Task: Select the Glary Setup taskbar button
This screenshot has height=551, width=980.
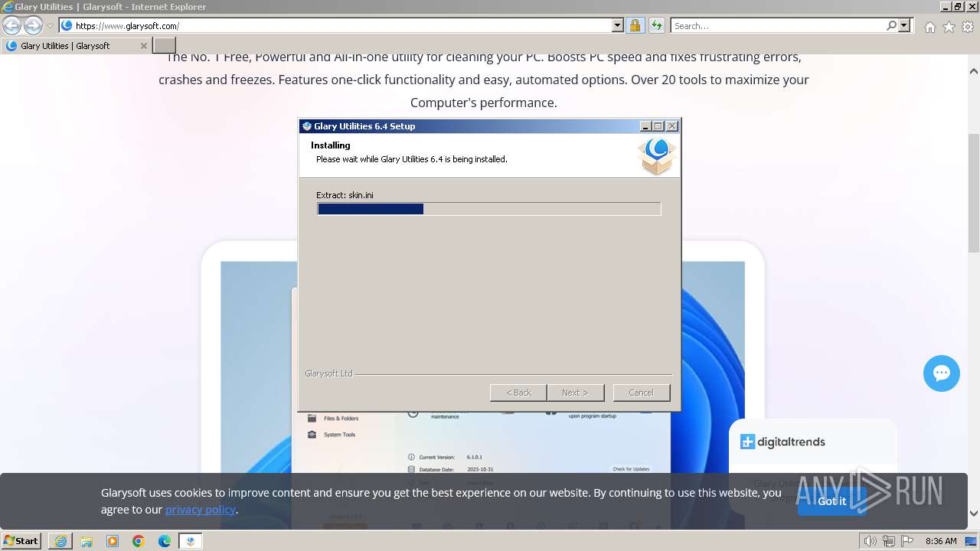Action: click(191, 541)
